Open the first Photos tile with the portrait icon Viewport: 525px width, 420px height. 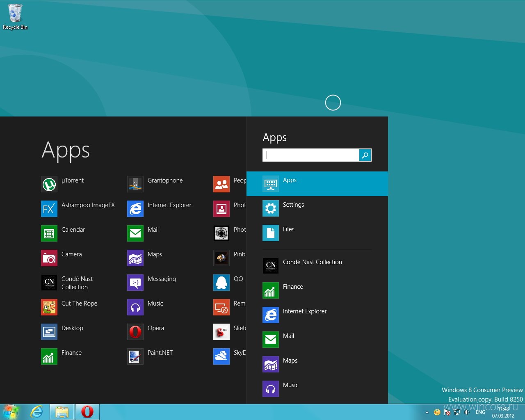pyautogui.click(x=221, y=209)
